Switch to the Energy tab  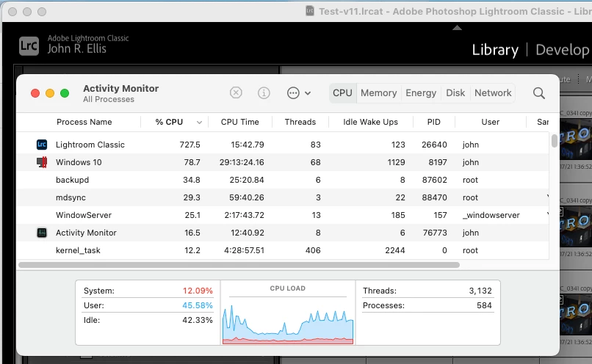pyautogui.click(x=421, y=92)
